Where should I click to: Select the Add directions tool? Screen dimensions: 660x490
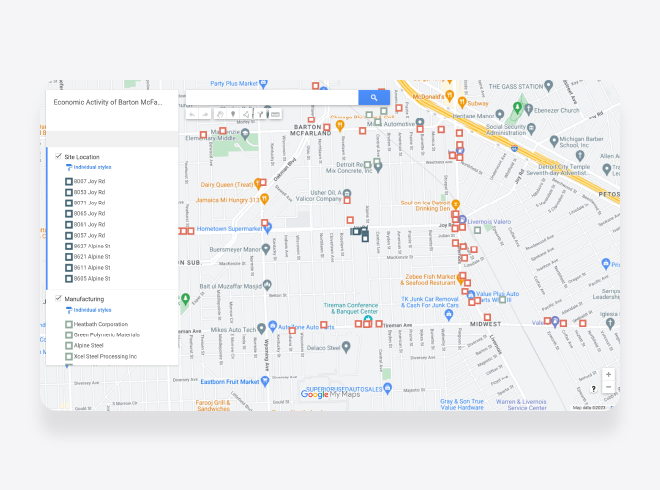coord(261,115)
